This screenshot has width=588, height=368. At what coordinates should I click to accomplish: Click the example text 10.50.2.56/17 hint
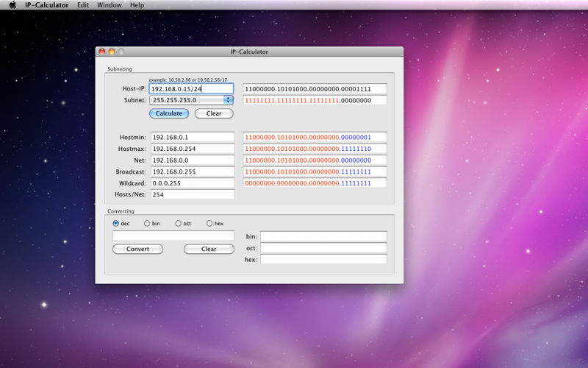[x=188, y=80]
